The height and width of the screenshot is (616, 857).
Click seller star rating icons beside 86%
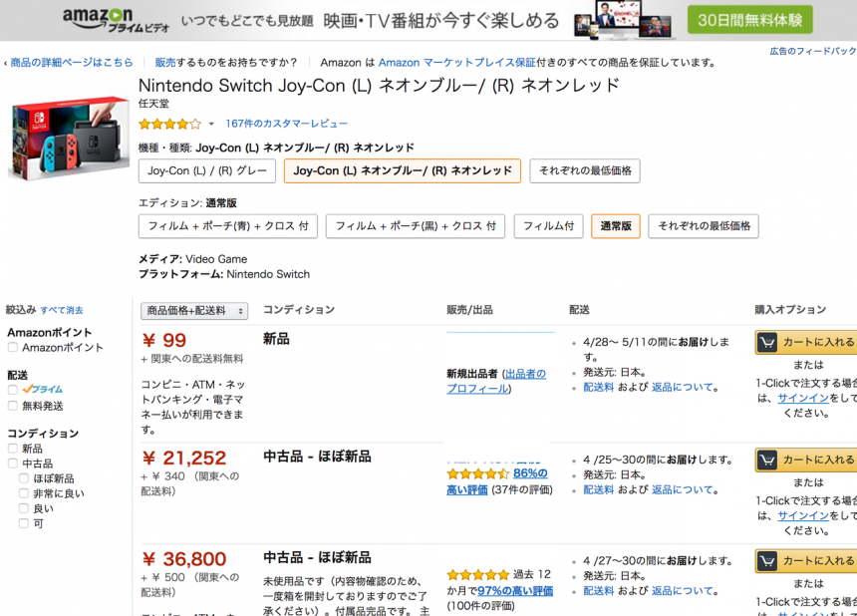[x=477, y=473]
